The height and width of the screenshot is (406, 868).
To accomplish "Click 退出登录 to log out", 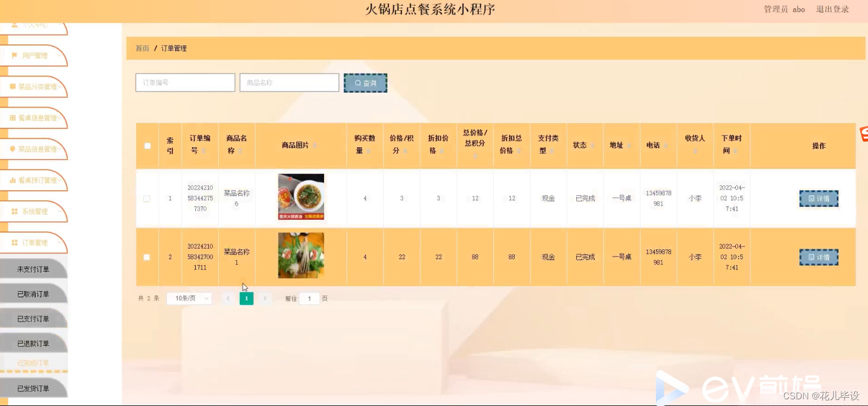I will (832, 9).
